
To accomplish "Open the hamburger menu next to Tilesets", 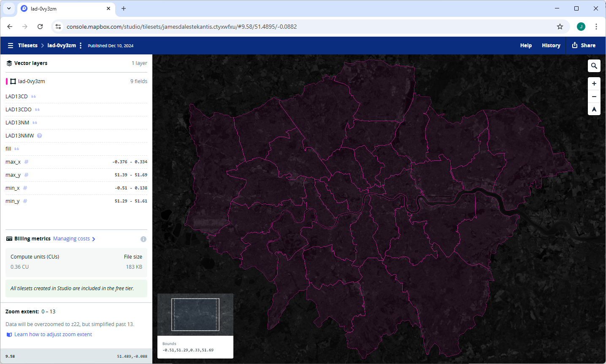I will tap(11, 46).
